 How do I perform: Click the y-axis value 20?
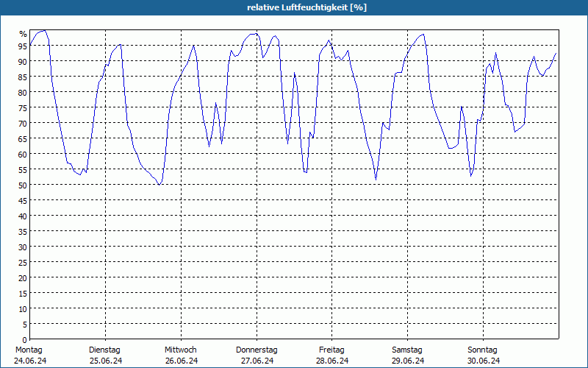click(23, 278)
